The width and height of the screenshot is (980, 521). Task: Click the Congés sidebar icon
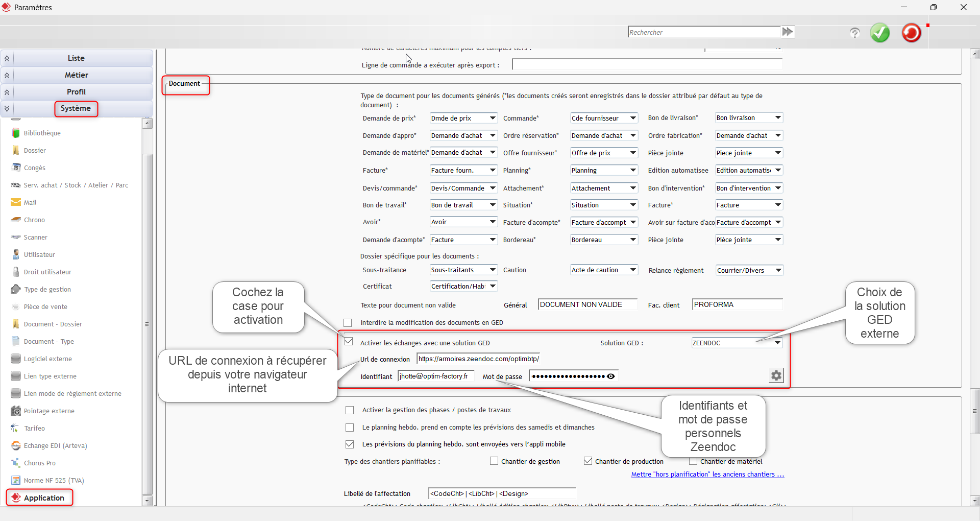pos(16,168)
